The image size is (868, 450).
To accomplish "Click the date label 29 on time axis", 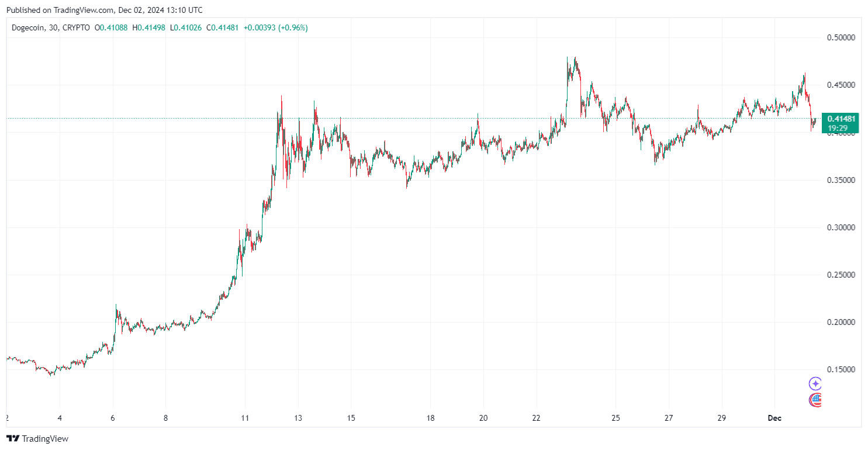I will point(721,418).
